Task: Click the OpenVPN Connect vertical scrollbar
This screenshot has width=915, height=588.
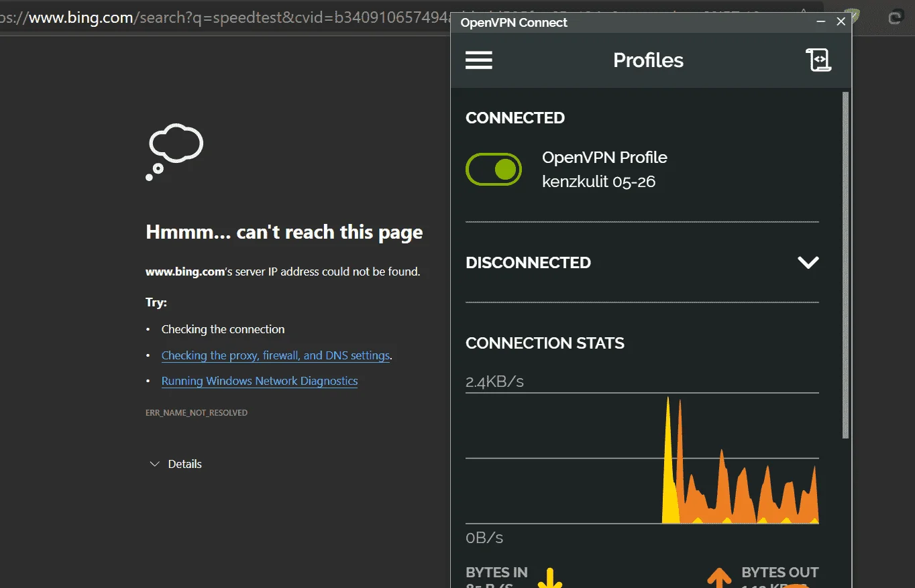Action: click(846, 266)
